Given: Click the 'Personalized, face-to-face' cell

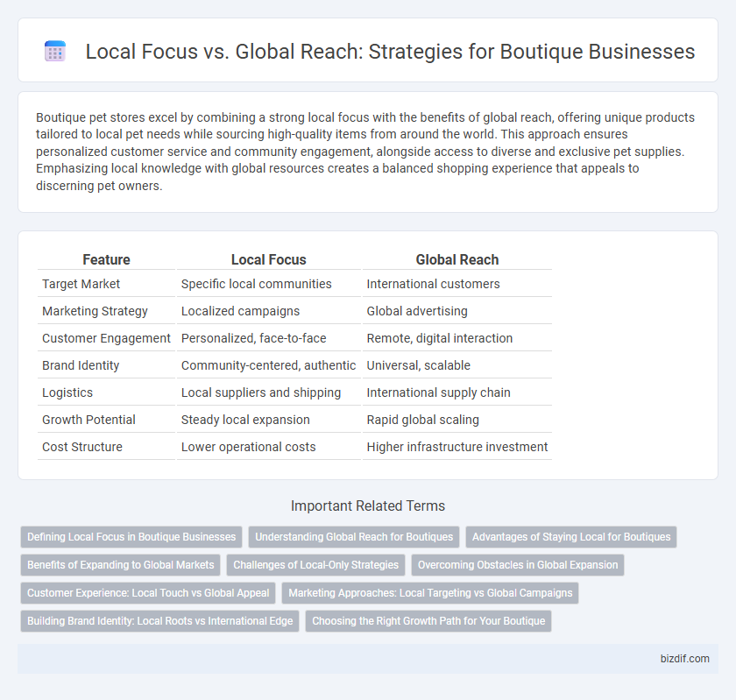Looking at the screenshot, I should [268, 338].
